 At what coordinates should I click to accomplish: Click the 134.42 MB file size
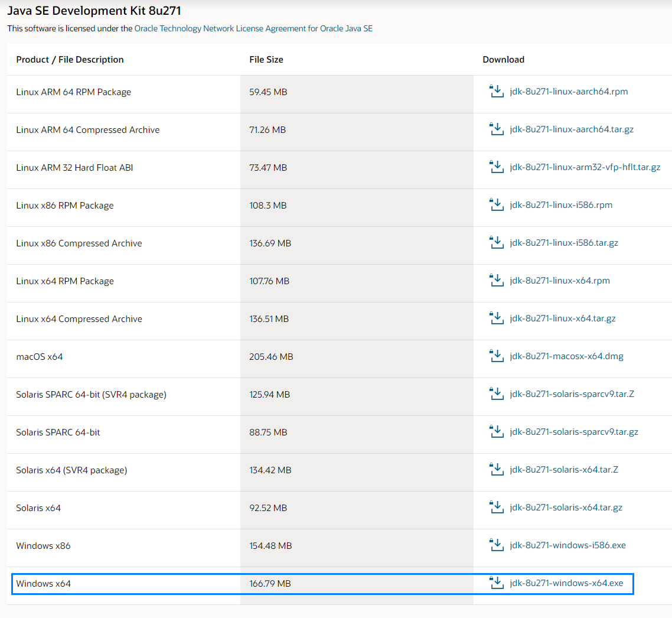(x=270, y=470)
